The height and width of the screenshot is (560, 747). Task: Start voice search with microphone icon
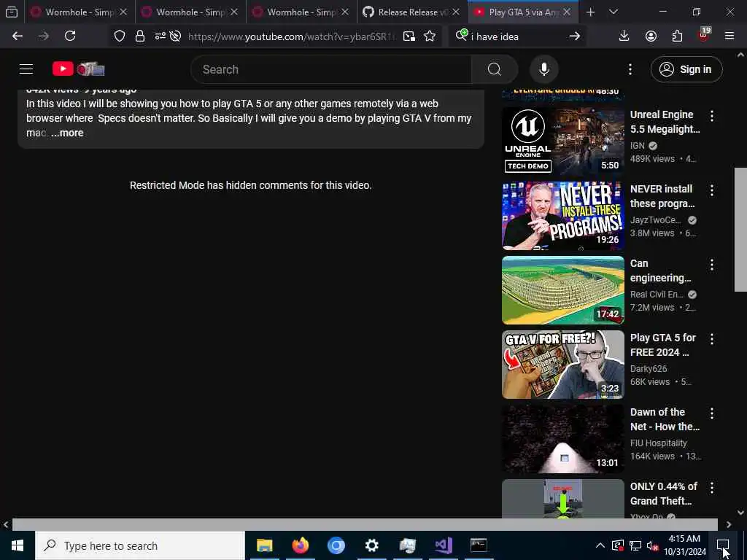pyautogui.click(x=543, y=69)
